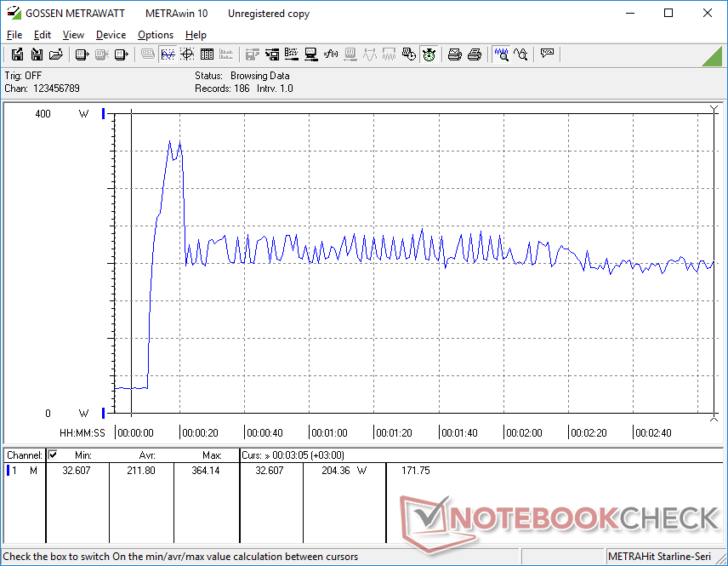Click the value 171.75 in cursor row
Image resolution: width=728 pixels, height=566 pixels.
pos(416,471)
